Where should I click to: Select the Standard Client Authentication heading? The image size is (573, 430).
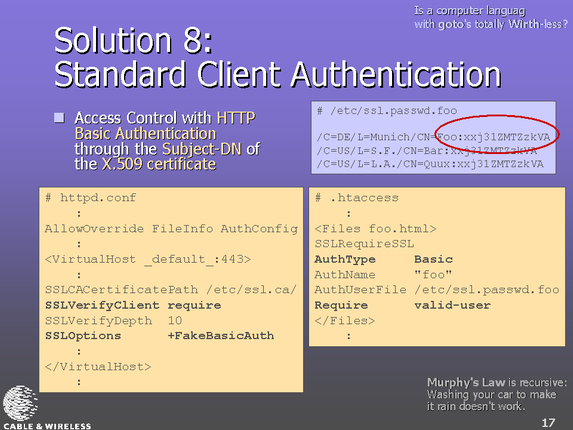click(x=277, y=75)
